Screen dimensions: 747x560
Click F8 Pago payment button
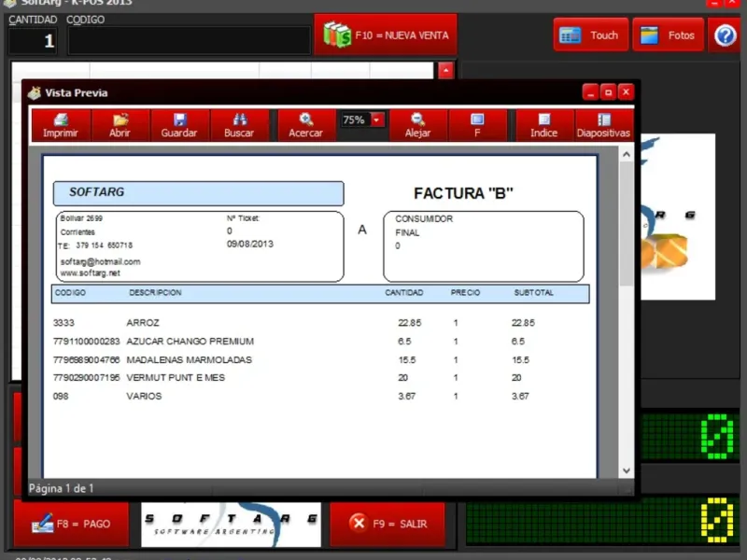(x=72, y=524)
